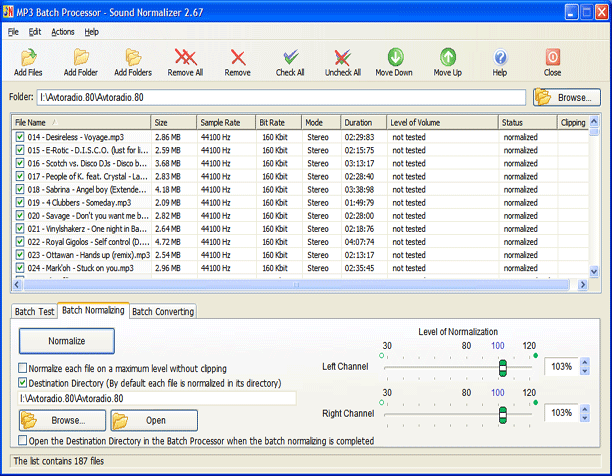Select the Batch Normalizing tab
Viewport: 612px width, 476px height.
(93, 310)
